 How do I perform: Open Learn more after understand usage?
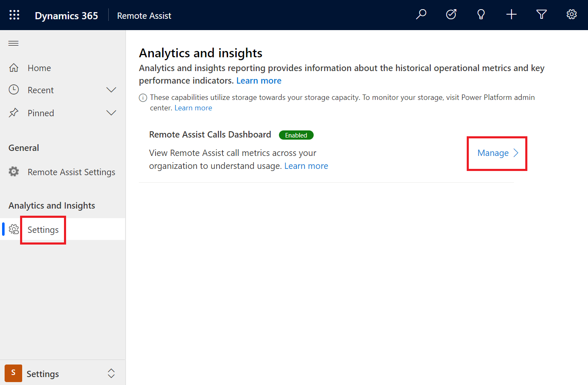point(306,166)
